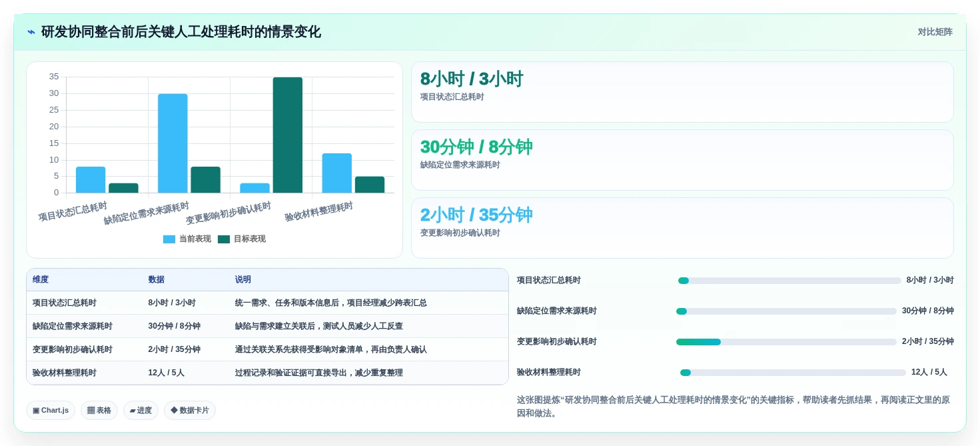Click chart axis label 验收材料整理耗时

click(319, 212)
